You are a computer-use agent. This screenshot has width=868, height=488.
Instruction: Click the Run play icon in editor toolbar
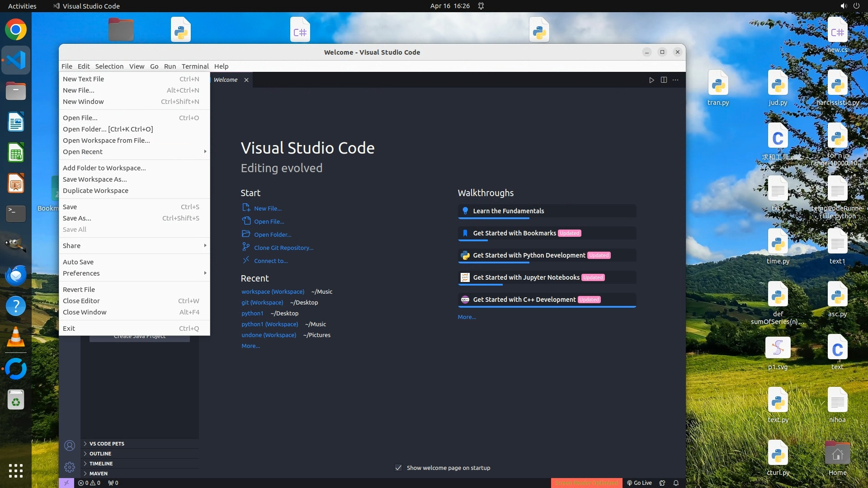click(651, 80)
